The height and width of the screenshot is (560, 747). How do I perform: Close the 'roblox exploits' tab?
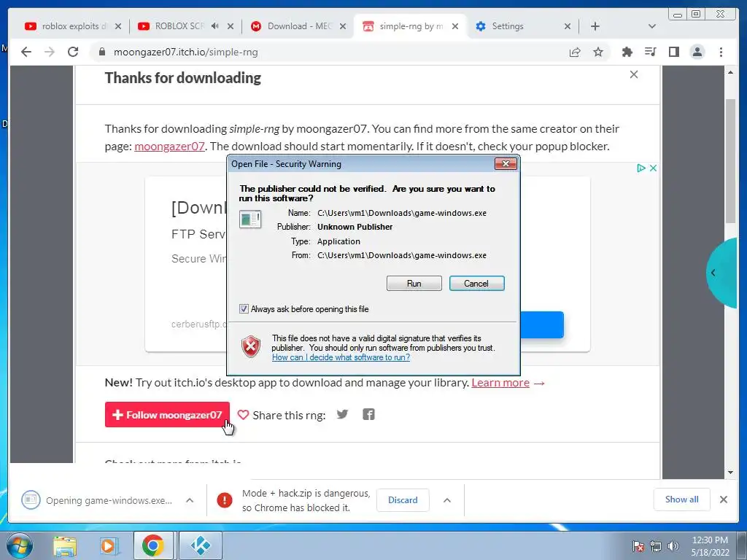[118, 26]
